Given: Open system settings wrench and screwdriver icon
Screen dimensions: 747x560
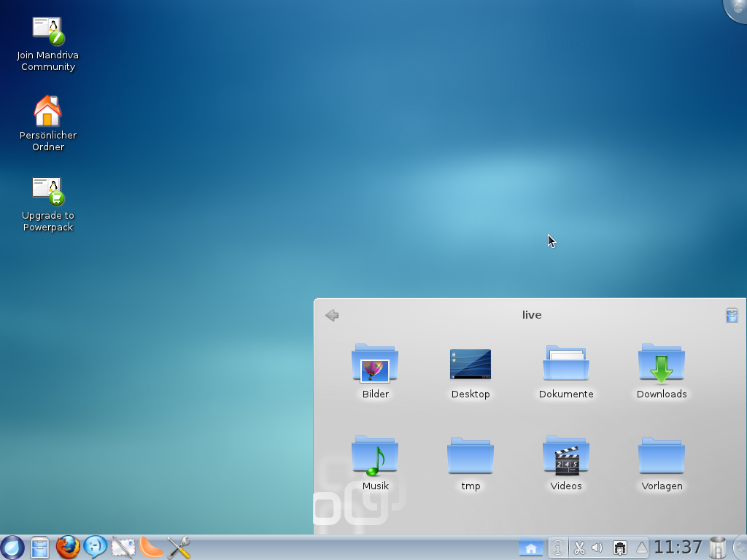Looking at the screenshot, I should coord(179,547).
